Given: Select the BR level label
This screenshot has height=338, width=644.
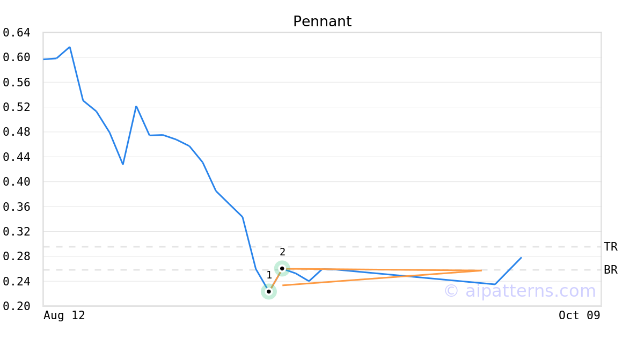Looking at the screenshot, I should [610, 270].
